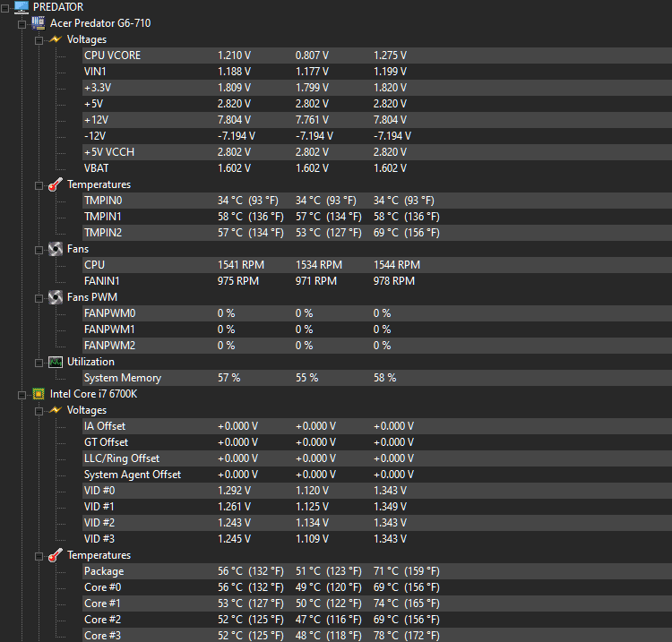Click the motherboard Temperatures thermometer icon
This screenshot has height=642, width=672.
(56, 184)
